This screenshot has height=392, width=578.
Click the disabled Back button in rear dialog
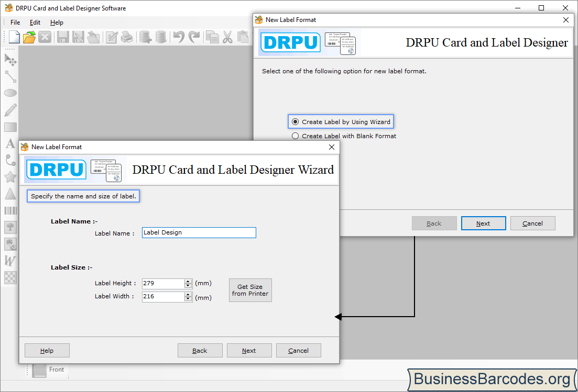[x=434, y=223]
